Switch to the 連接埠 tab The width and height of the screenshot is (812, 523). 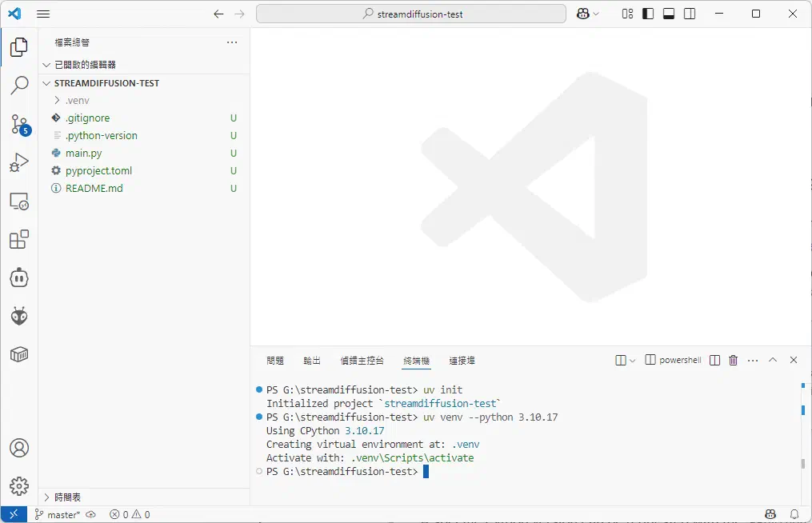pos(462,361)
